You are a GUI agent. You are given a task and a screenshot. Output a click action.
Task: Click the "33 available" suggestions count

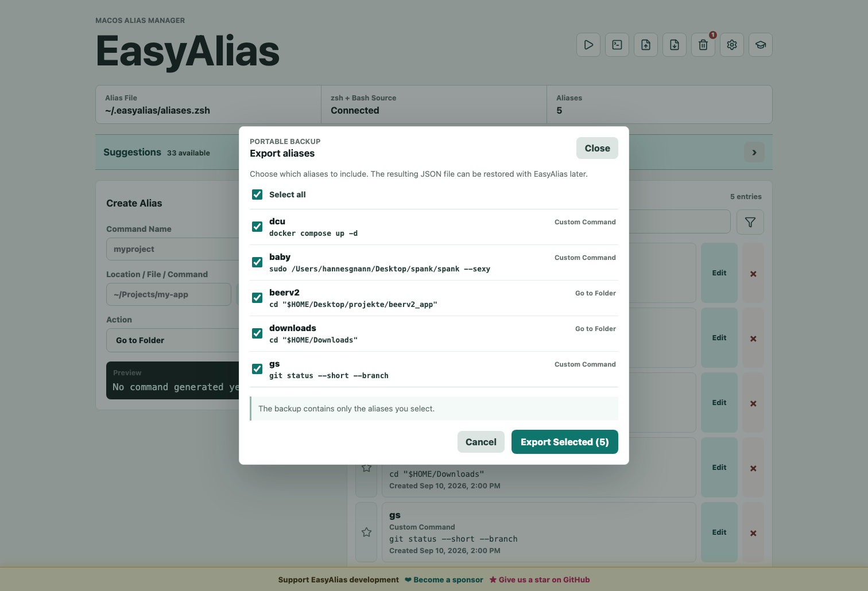point(188,153)
